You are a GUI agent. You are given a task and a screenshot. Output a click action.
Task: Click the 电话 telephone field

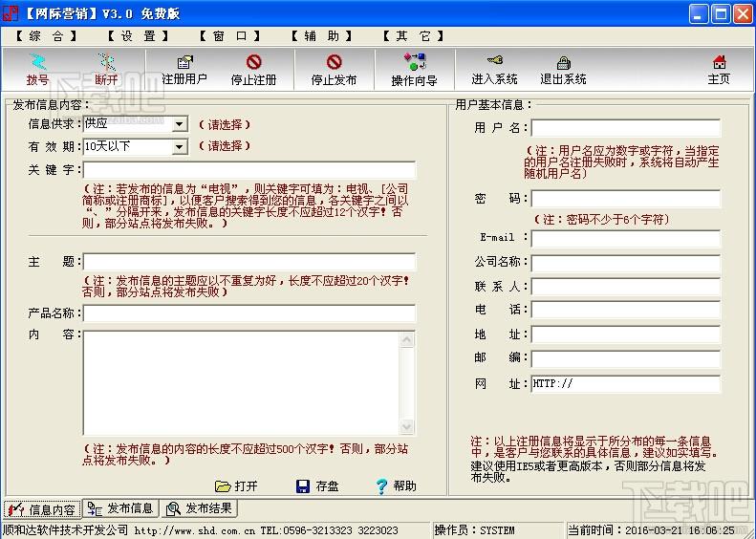[x=626, y=310]
